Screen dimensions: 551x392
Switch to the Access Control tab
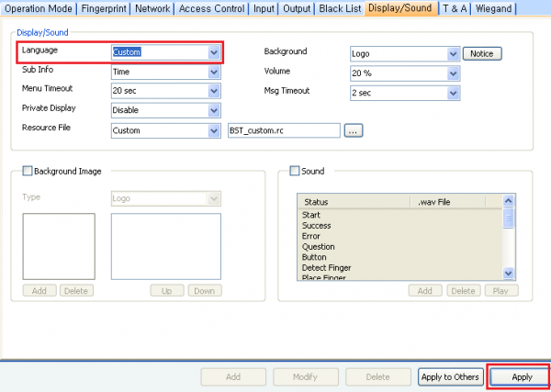[x=212, y=9]
